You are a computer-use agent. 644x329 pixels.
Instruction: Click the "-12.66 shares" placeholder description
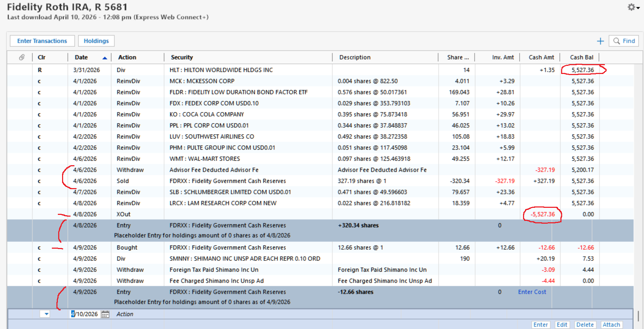coord(356,292)
